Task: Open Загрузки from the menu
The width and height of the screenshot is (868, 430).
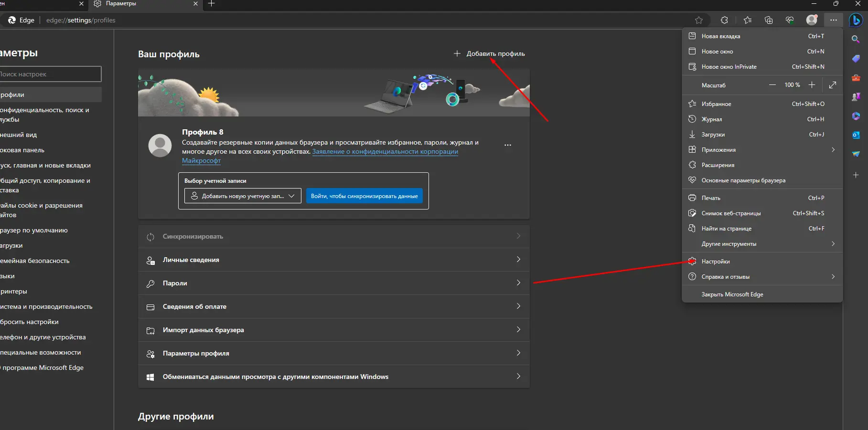Action: pyautogui.click(x=762, y=135)
